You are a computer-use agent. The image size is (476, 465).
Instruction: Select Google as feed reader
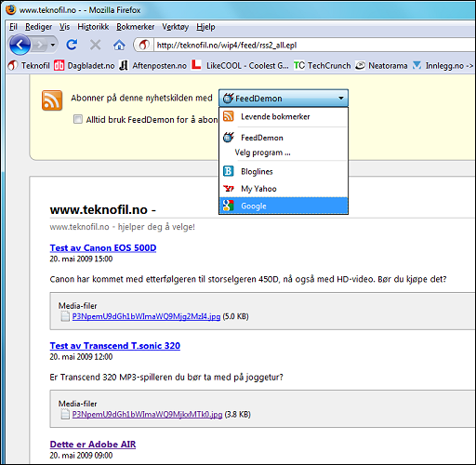(x=284, y=206)
